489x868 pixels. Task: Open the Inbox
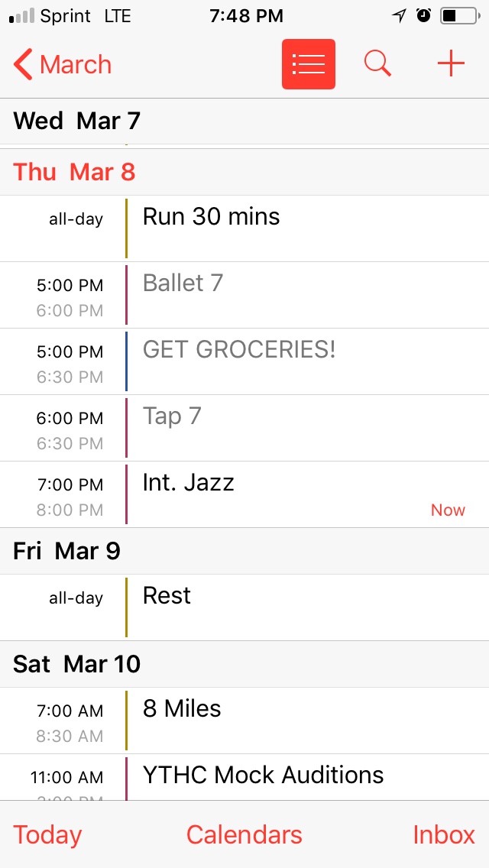coord(444,834)
